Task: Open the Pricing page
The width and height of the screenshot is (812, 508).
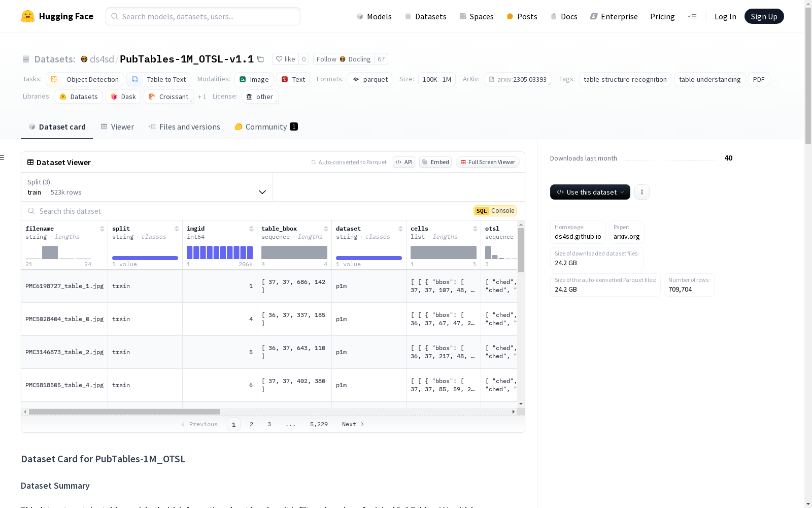Action: click(x=662, y=16)
